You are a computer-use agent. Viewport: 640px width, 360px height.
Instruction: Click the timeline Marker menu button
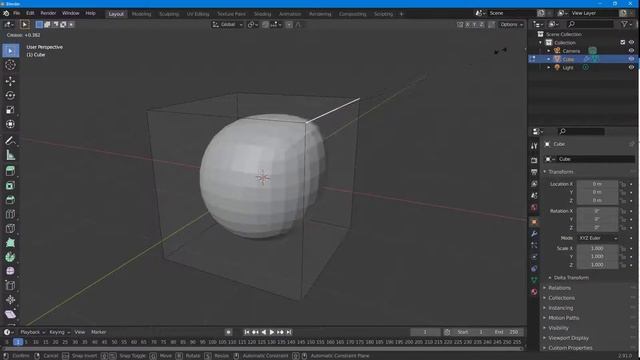pos(98,332)
